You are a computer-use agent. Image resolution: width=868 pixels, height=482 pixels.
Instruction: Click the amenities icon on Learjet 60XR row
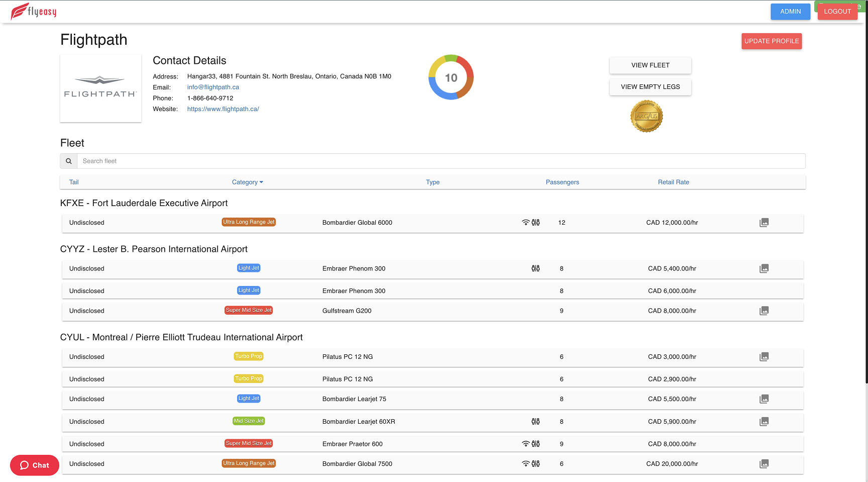(x=536, y=421)
